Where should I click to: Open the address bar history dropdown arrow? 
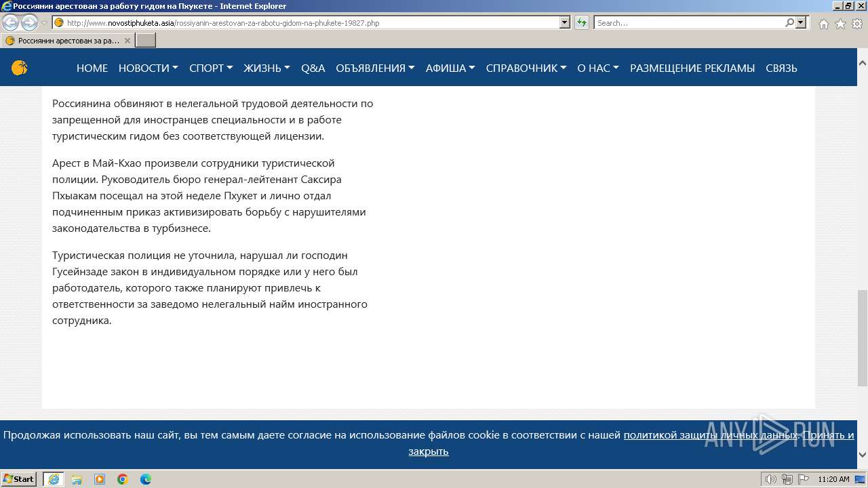pyautogui.click(x=565, y=22)
